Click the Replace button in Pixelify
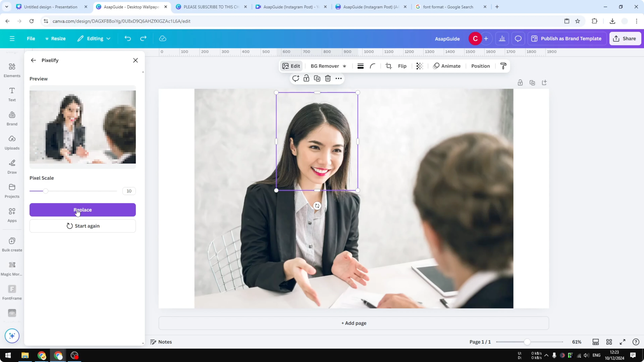644x362 pixels. (x=83, y=210)
